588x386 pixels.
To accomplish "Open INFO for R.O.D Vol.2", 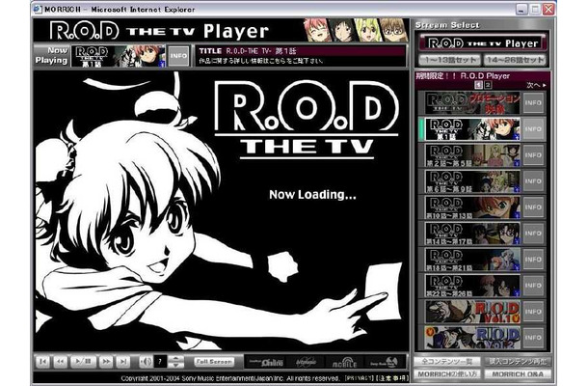I will (x=533, y=338).
